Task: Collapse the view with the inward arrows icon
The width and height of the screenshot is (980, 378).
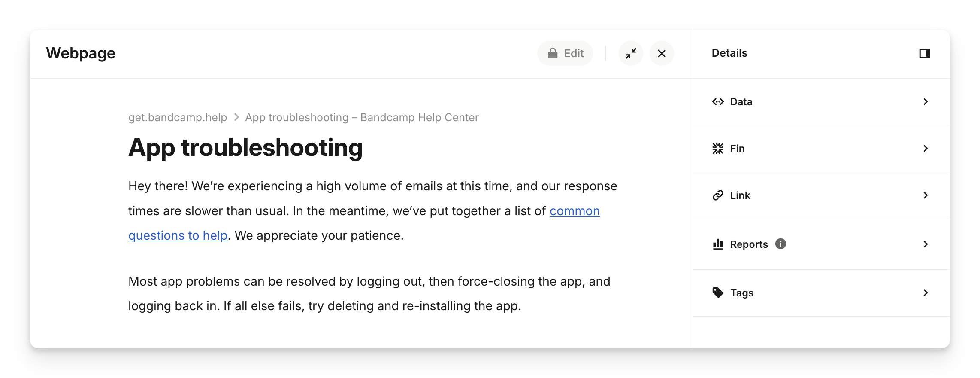Action: [631, 53]
